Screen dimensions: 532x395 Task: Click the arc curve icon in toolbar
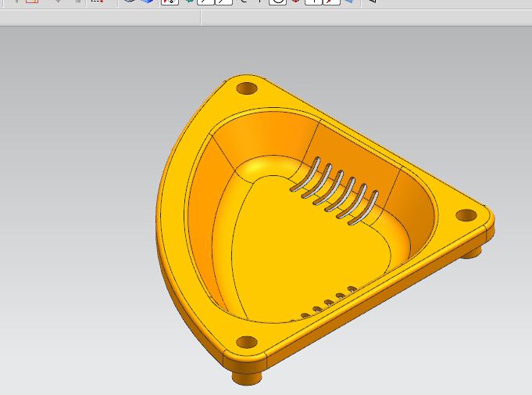pos(244,2)
